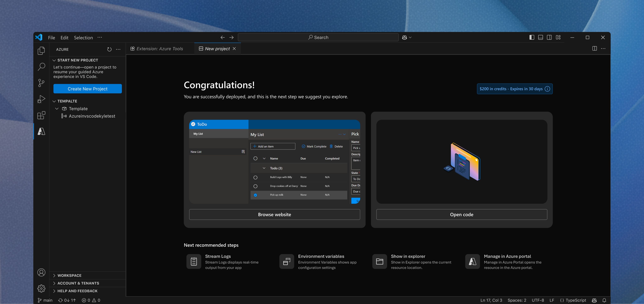The height and width of the screenshot is (304, 644).
Task: Collapse the TEMPALTE section
Action: point(54,101)
